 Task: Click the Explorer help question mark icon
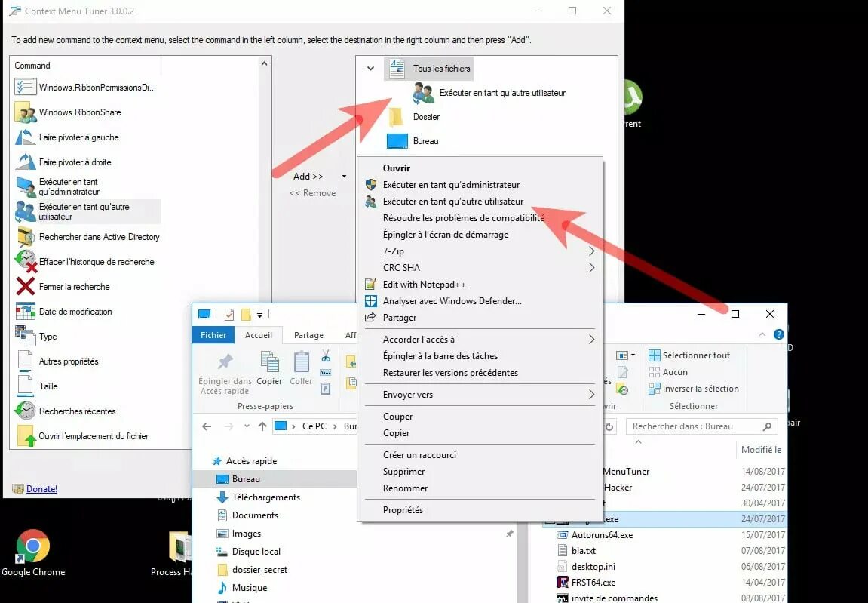pyautogui.click(x=778, y=335)
